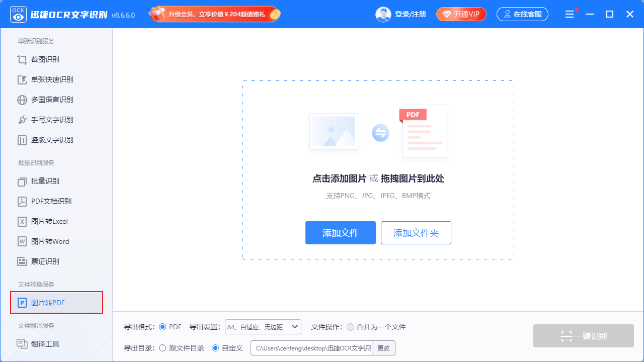
Task: Click the PDF文档识别 icon
Action: [x=22, y=201]
